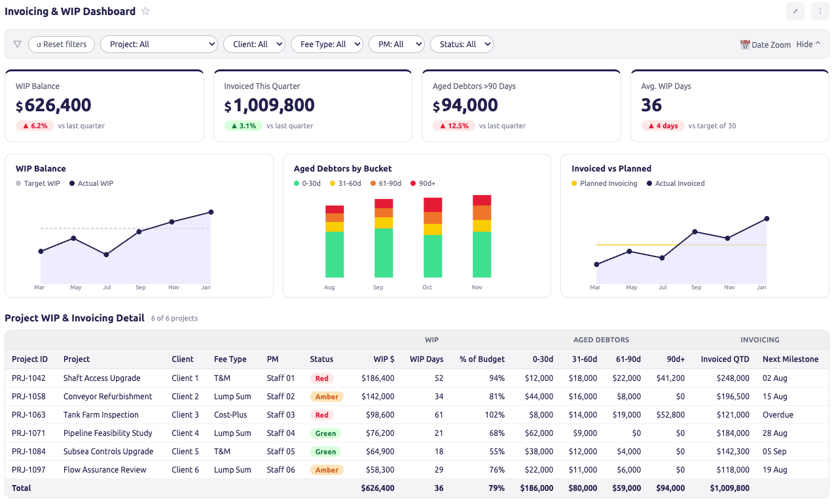Expand dashboard to fullscreen
This screenshot has height=504, width=834.
pyautogui.click(x=795, y=11)
